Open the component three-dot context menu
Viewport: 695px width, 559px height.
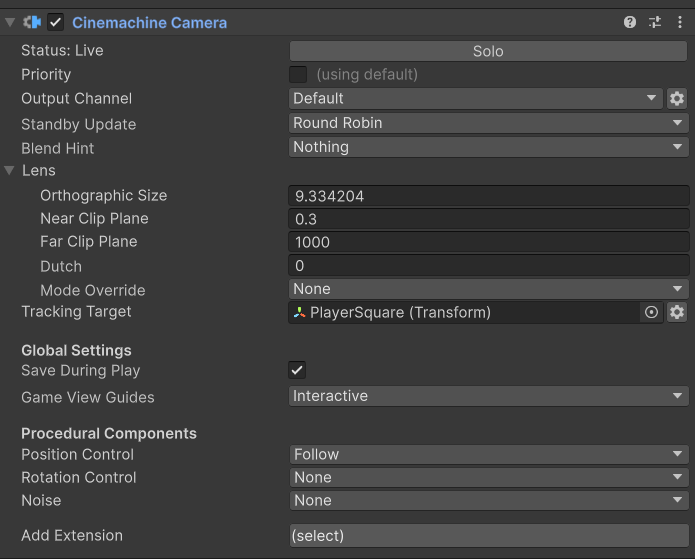(x=679, y=22)
